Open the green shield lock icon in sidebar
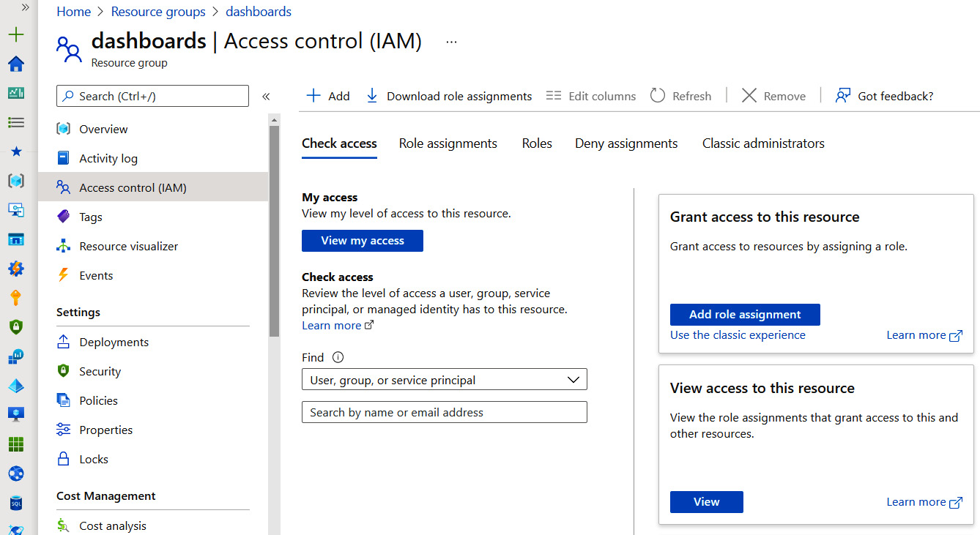Image resolution: width=980 pixels, height=535 pixels. coord(16,327)
